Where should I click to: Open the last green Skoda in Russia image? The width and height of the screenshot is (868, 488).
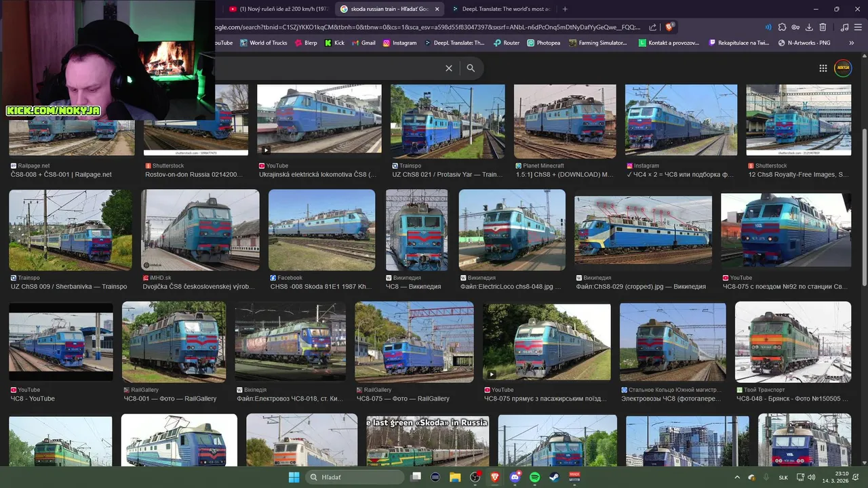click(x=427, y=440)
